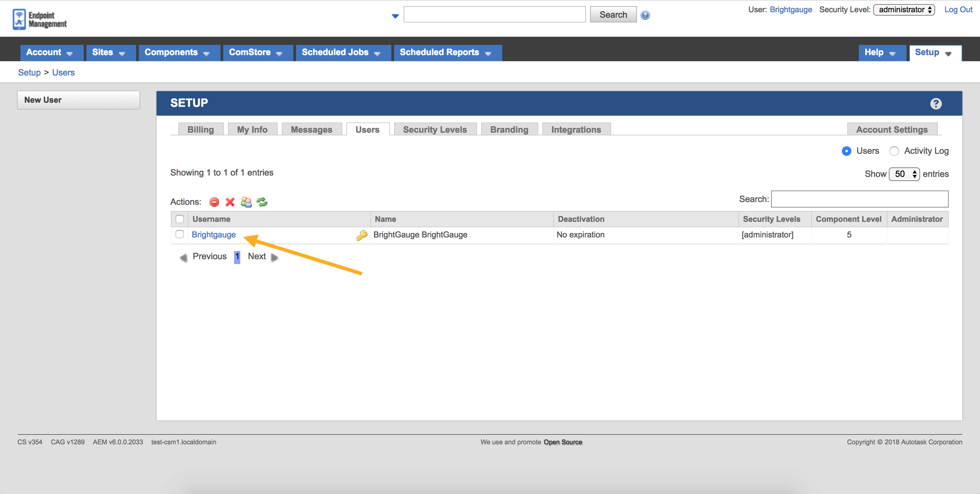Open the Security Level administrator dropdown
This screenshot has width=980, height=494.
click(x=903, y=10)
